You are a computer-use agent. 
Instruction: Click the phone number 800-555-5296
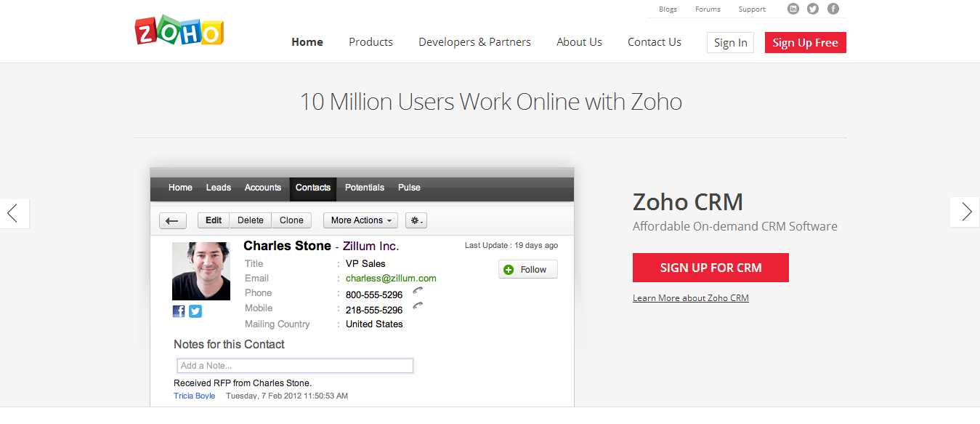click(374, 295)
